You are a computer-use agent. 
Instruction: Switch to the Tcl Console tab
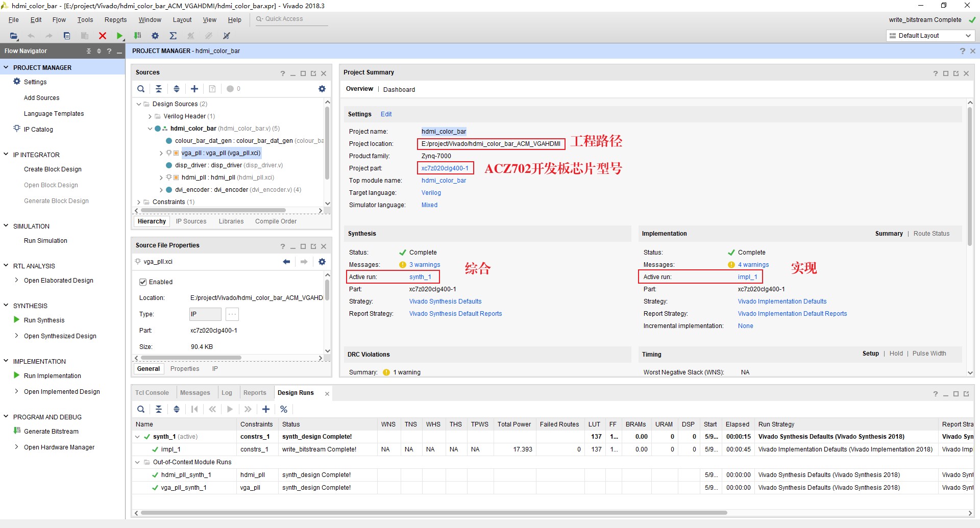click(152, 393)
